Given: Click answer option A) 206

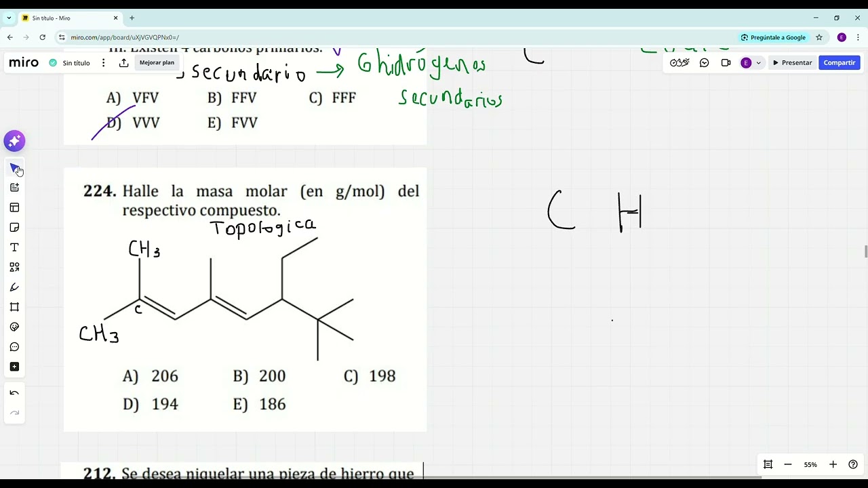Looking at the screenshot, I should pos(151,376).
